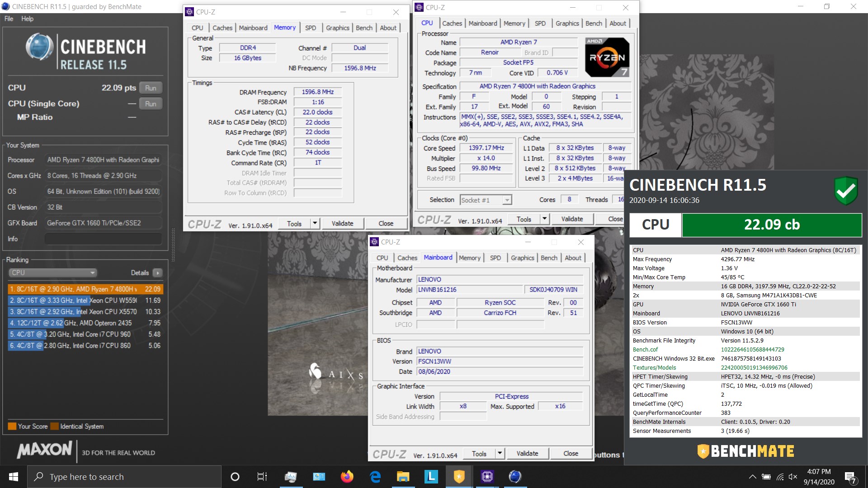Screen dimensions: 868x488
Task: Select ranking row Intel Core i7 CPU 960
Action: pos(85,334)
